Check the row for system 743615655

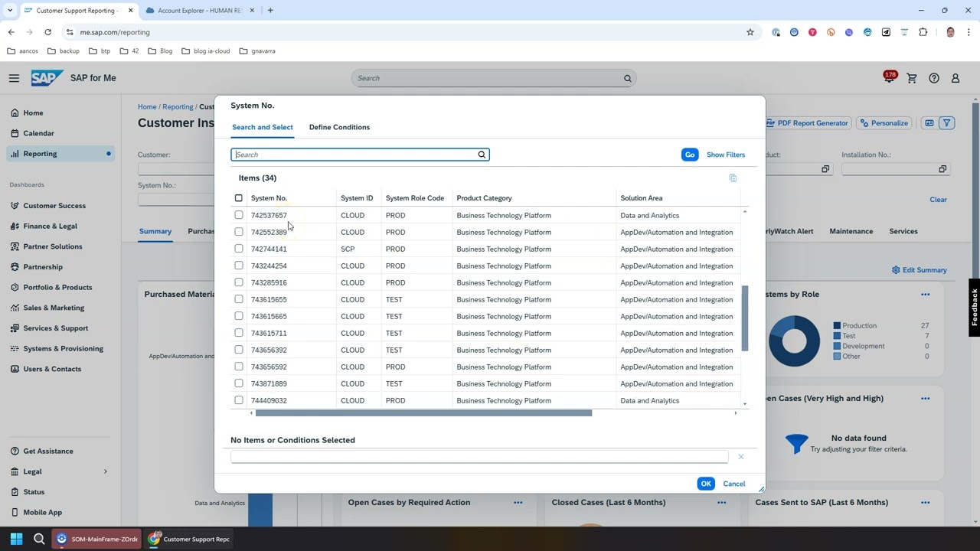pos(239,299)
